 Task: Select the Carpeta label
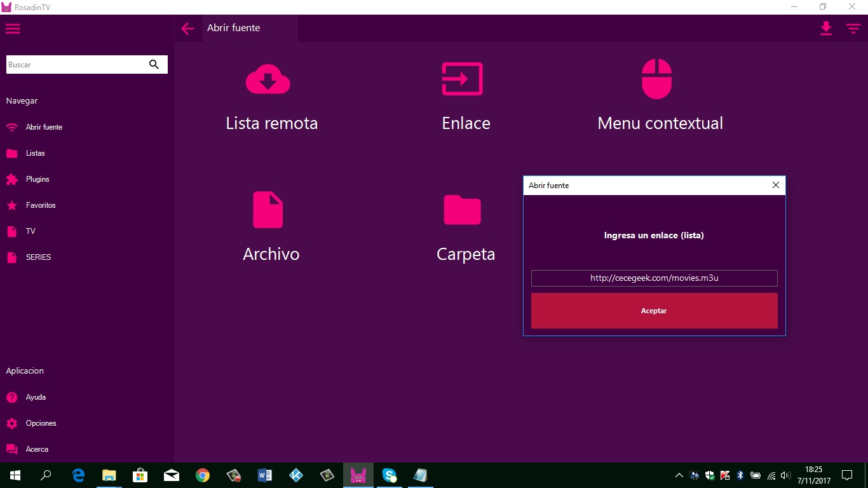click(x=466, y=254)
